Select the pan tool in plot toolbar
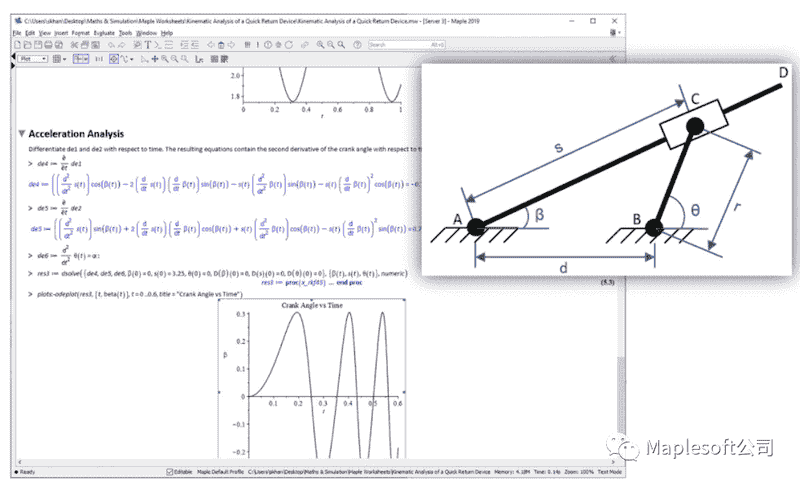 point(155,59)
